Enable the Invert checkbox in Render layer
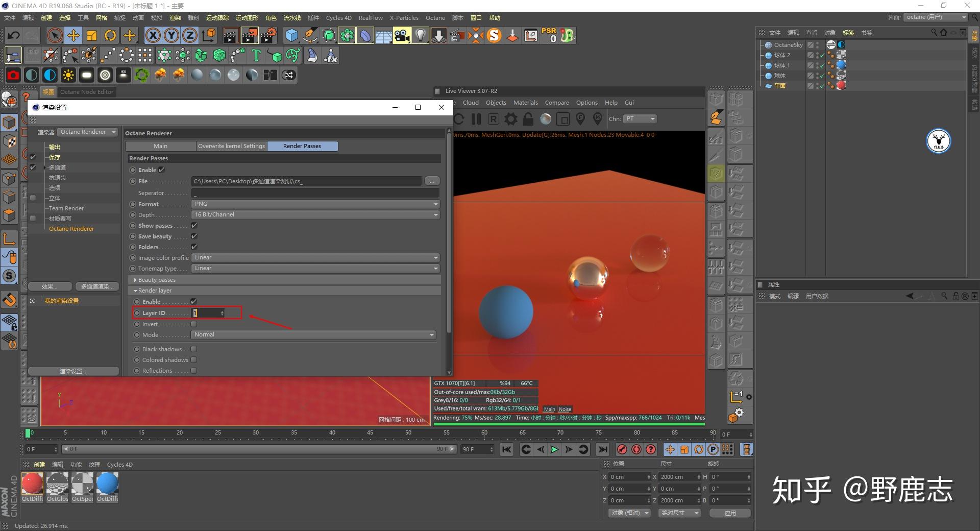980x531 pixels. click(194, 324)
